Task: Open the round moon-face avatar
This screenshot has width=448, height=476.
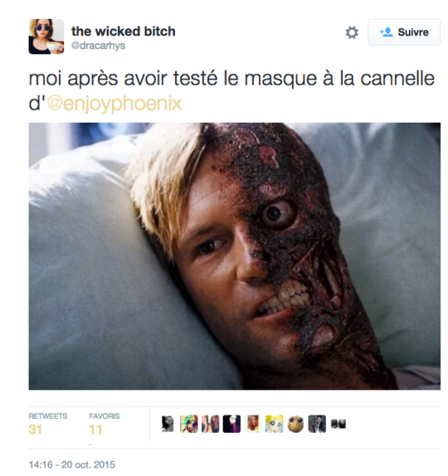Action: pos(295,424)
